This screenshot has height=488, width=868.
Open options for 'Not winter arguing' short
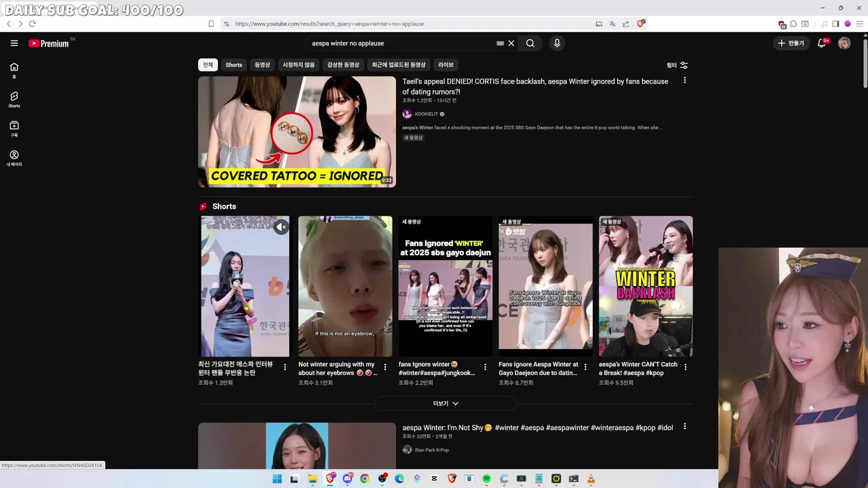[385, 367]
